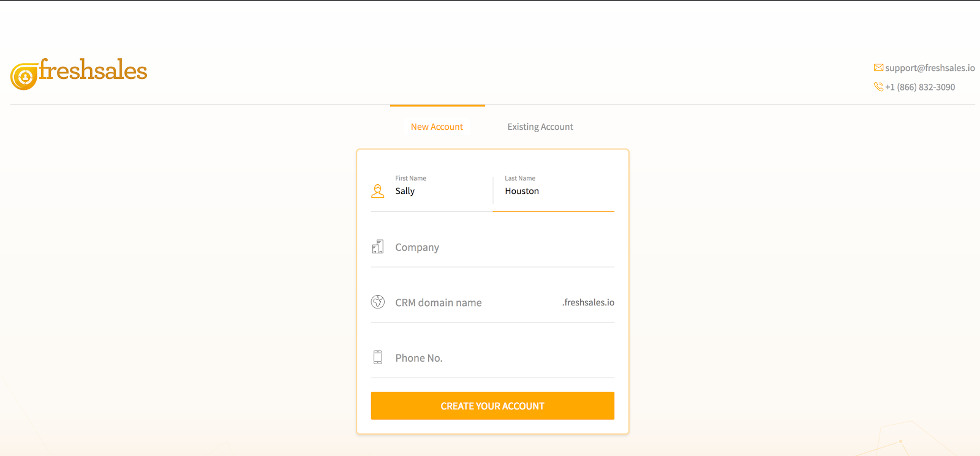Click the Freshsales logo
The image size is (980, 456).
pos(79,74)
